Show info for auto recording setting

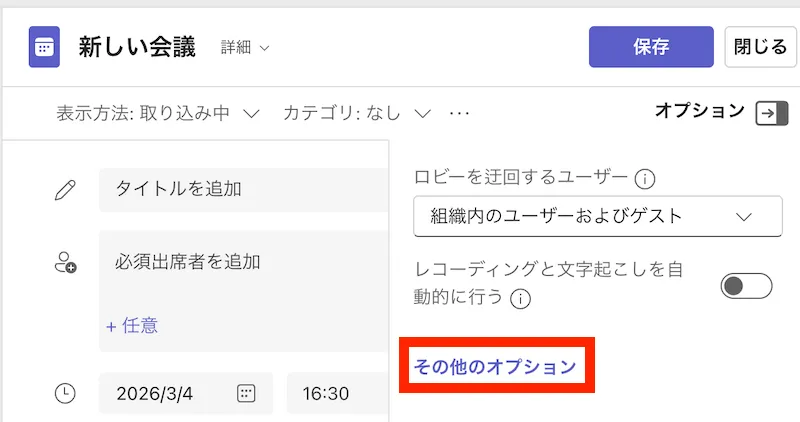click(x=520, y=298)
